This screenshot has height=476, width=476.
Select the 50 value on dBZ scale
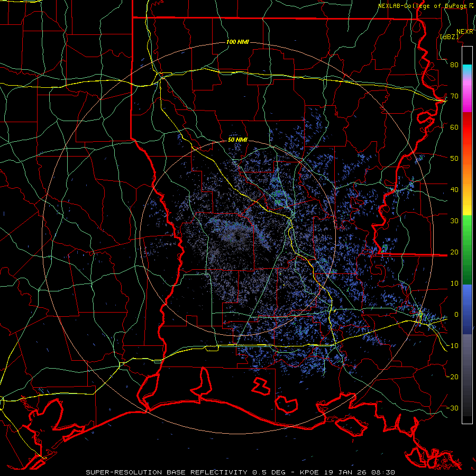tap(454, 159)
